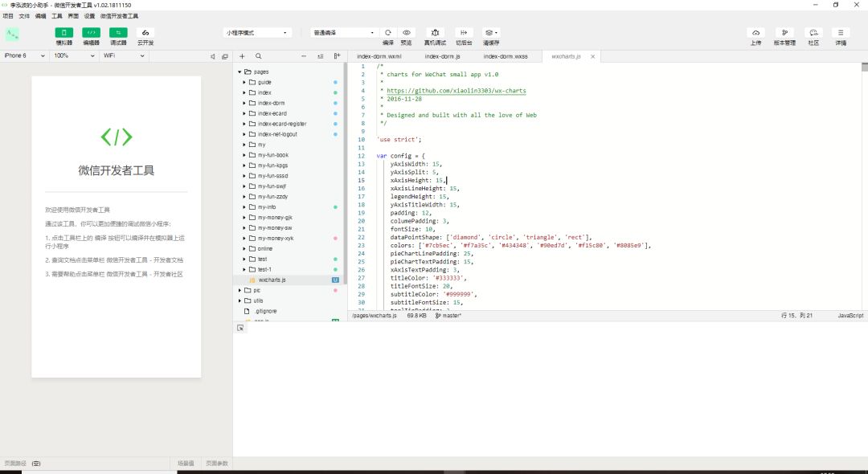This screenshot has height=474, width=868.
Task: Open 版本管理 version control
Action: click(x=784, y=33)
